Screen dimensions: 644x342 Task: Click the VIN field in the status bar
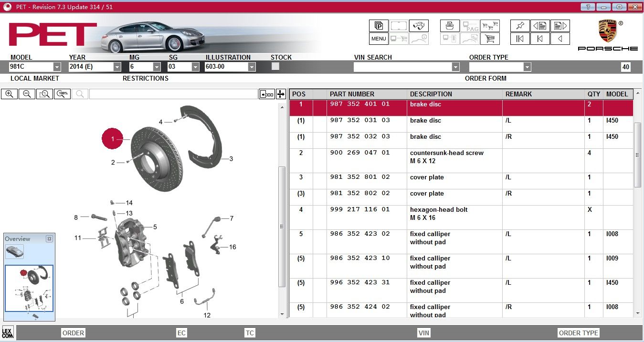tap(423, 333)
